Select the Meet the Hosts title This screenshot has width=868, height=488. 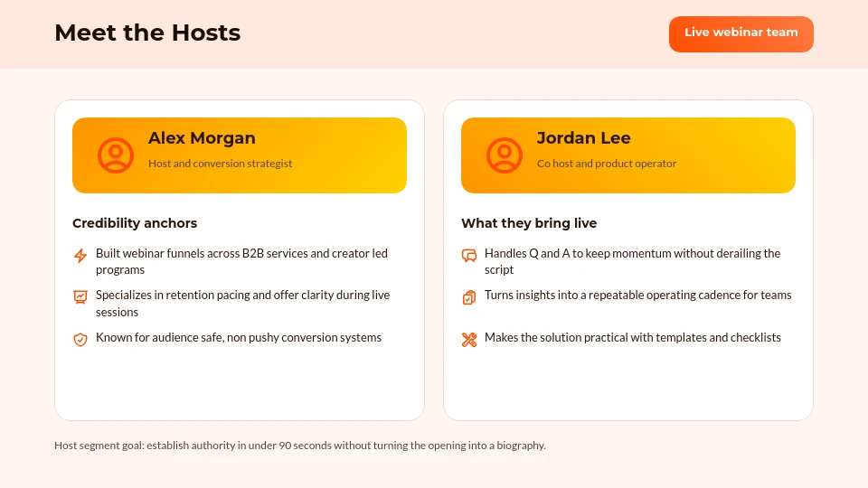[147, 33]
